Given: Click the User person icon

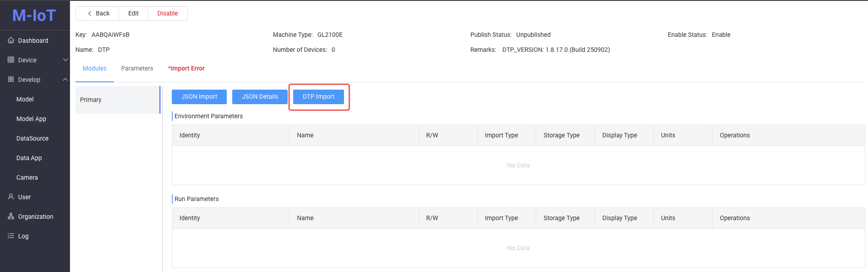Looking at the screenshot, I should (x=11, y=197).
